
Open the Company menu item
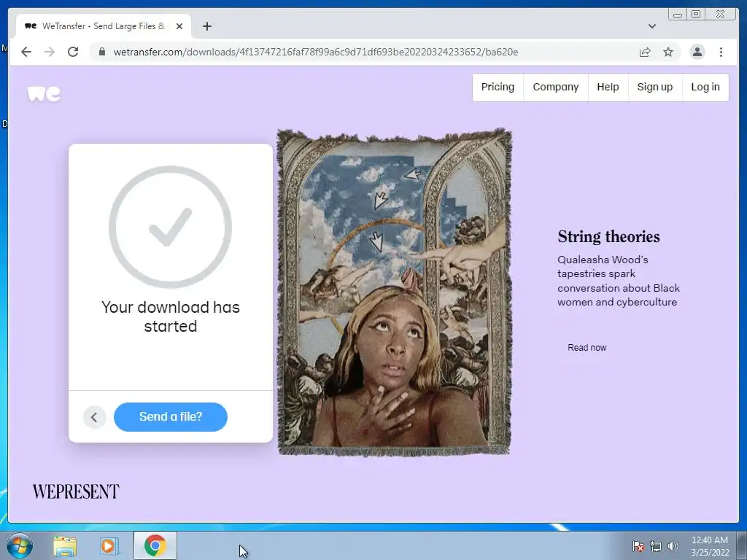click(555, 87)
